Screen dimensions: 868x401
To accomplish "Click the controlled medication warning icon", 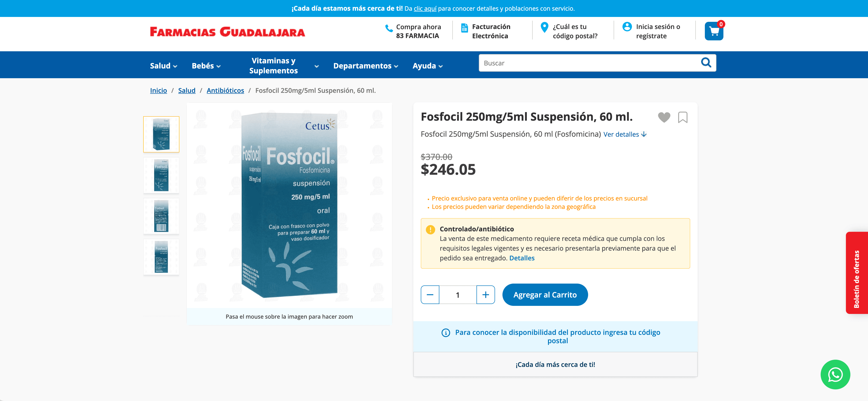I will [x=430, y=230].
